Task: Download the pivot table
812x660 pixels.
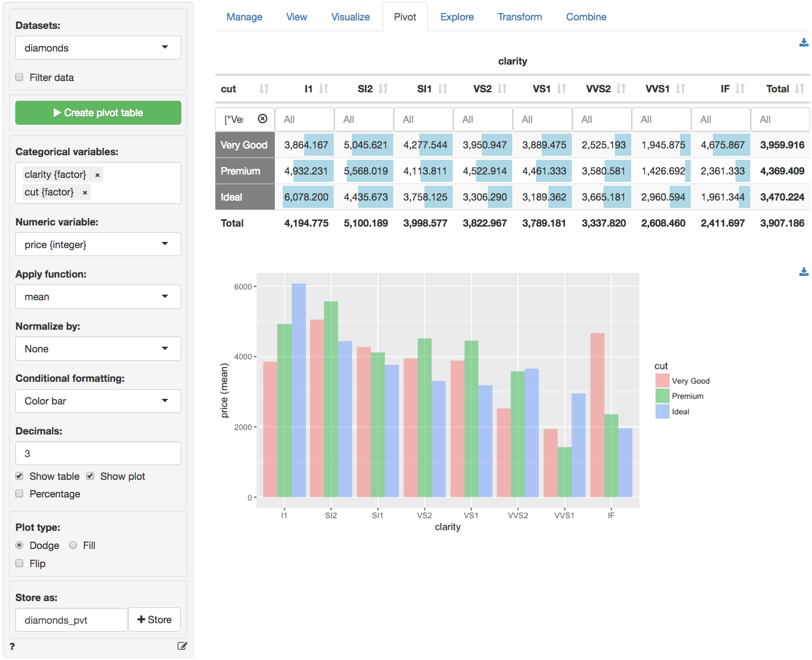Action: click(804, 42)
